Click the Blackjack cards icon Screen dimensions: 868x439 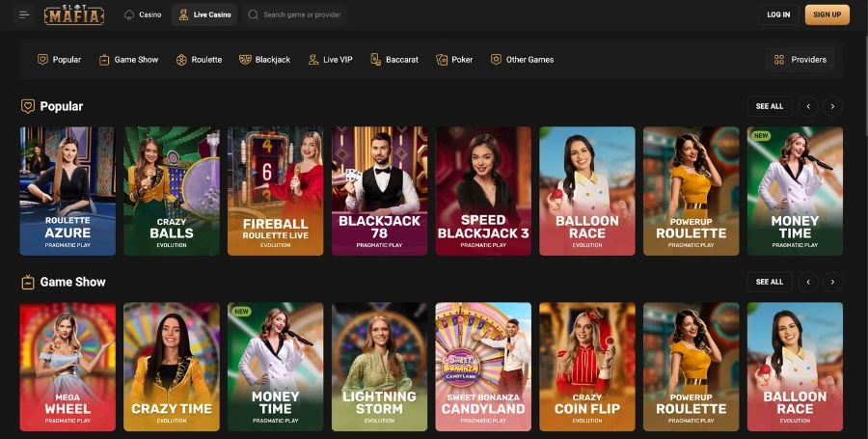click(x=245, y=60)
